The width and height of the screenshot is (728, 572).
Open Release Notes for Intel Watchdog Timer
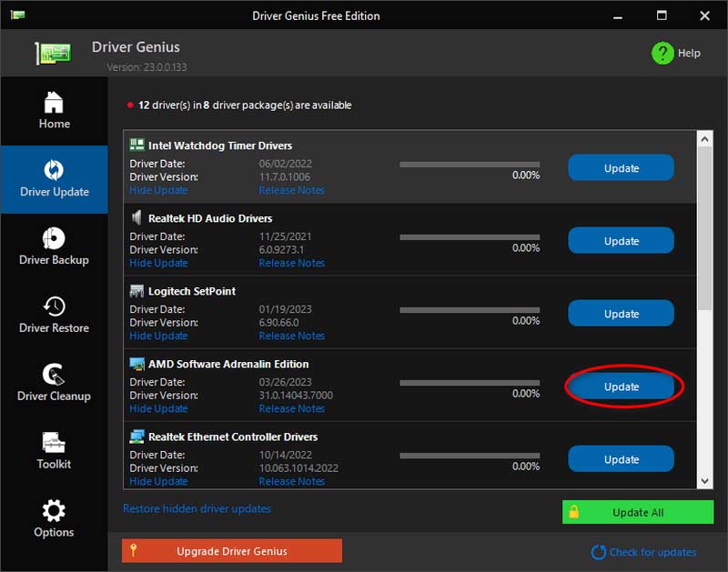point(291,190)
